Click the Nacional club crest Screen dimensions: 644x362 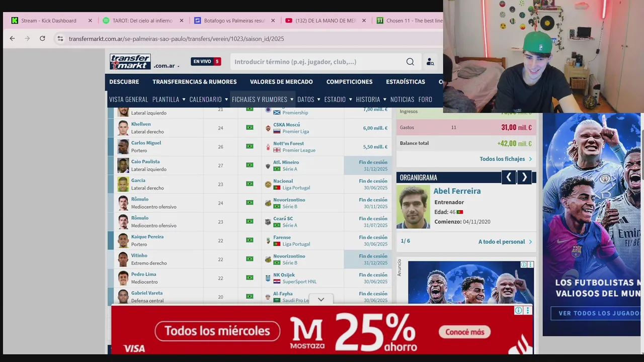coord(268,185)
